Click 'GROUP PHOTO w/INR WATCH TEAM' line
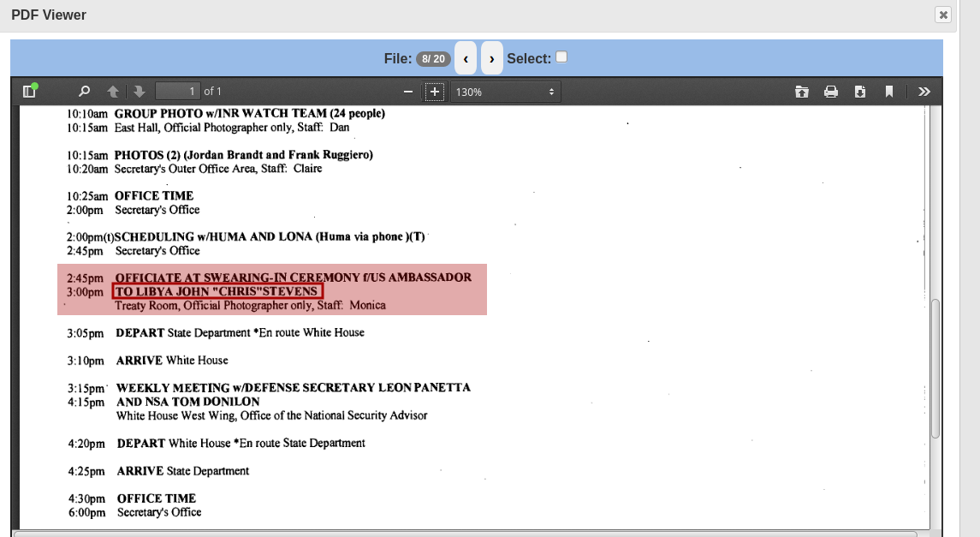This screenshot has height=537, width=980. coord(249,113)
